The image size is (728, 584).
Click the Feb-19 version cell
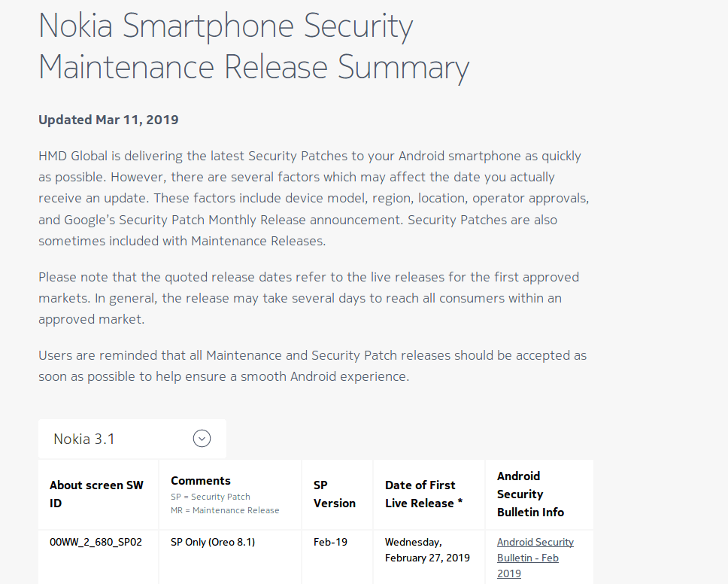pyautogui.click(x=330, y=542)
